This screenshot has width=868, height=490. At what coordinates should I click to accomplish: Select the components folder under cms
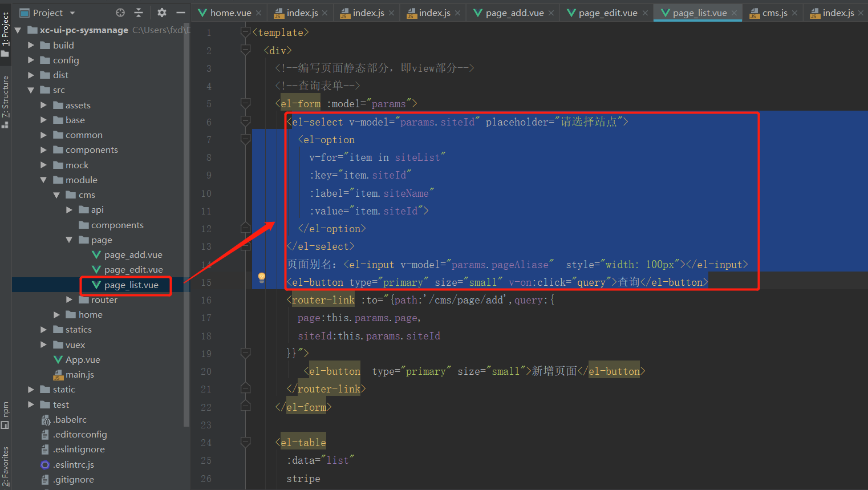point(117,225)
